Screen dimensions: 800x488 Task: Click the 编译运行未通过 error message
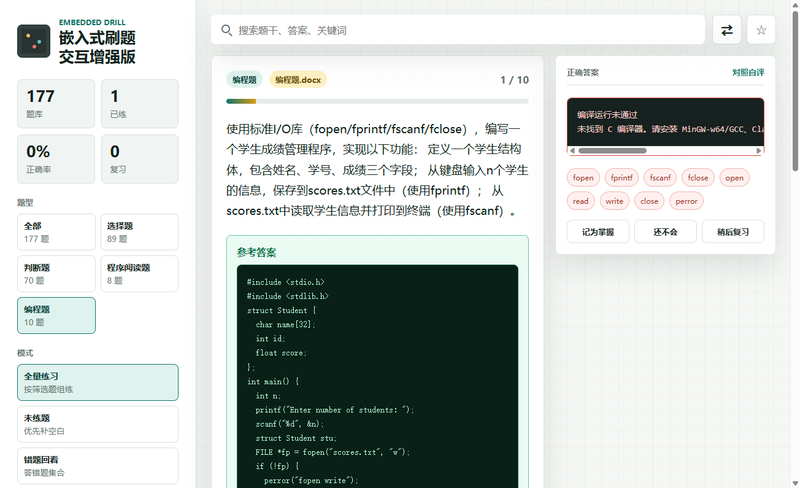coord(607,115)
